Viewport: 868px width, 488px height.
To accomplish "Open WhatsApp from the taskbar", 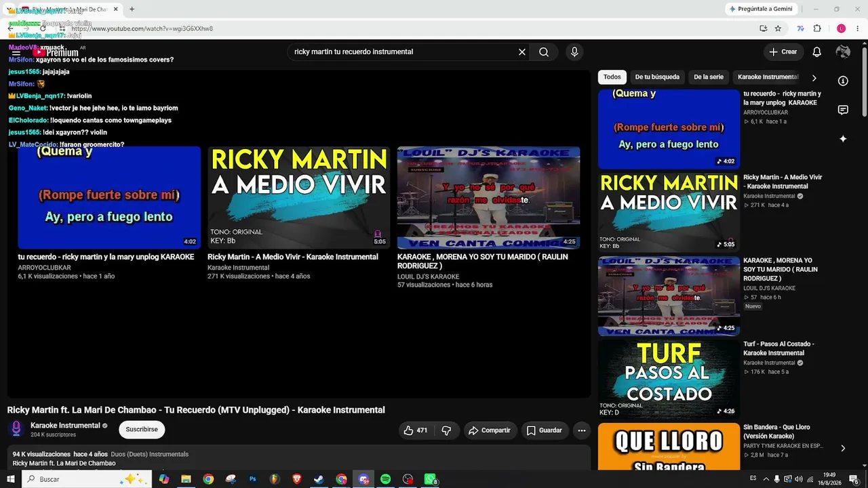I will 430,479.
